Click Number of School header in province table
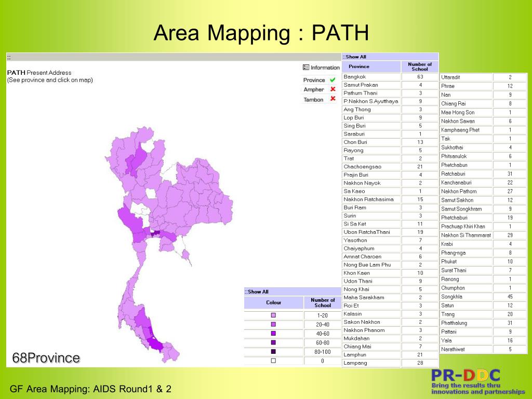 pyautogui.click(x=420, y=66)
